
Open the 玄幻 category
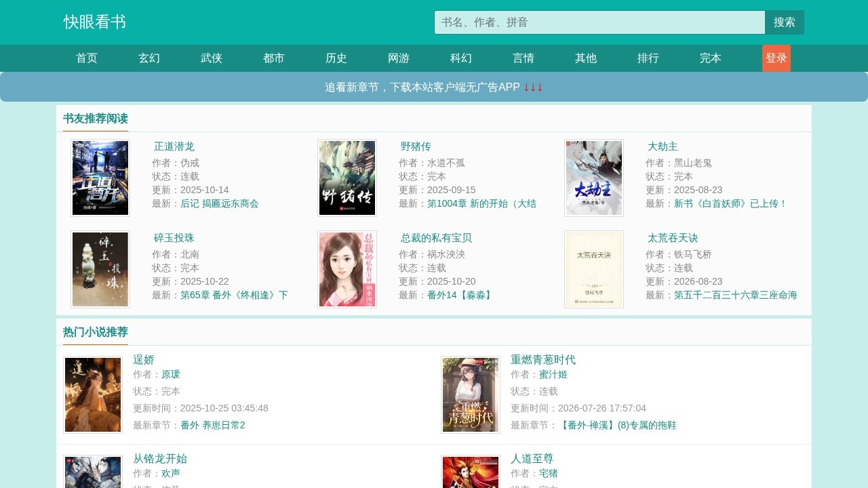pyautogui.click(x=149, y=58)
